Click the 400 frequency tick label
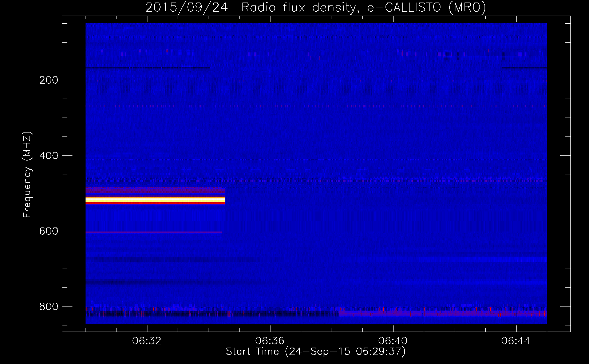This screenshot has height=364, width=589. [49, 156]
